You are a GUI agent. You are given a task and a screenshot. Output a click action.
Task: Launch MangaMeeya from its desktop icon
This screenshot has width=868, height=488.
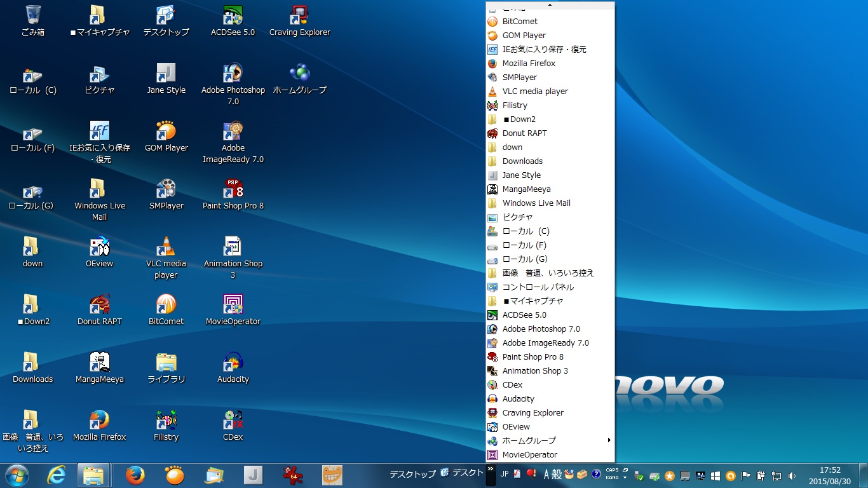coord(100,363)
